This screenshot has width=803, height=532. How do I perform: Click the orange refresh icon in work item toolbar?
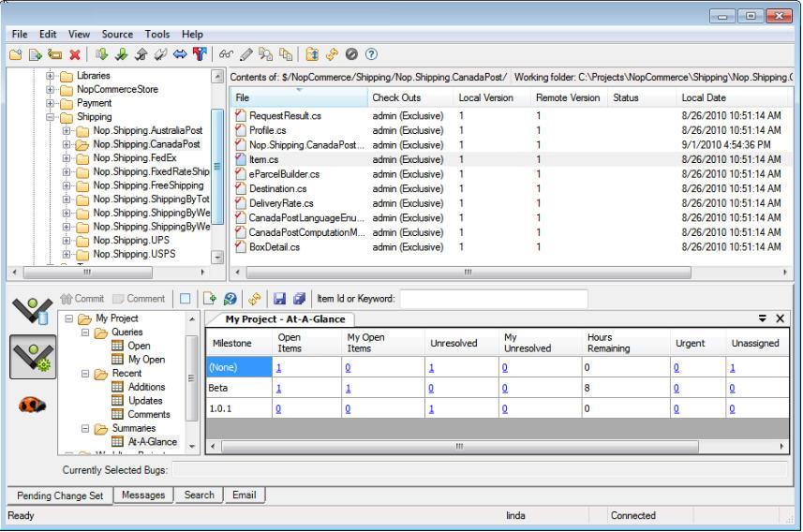pyautogui.click(x=255, y=299)
